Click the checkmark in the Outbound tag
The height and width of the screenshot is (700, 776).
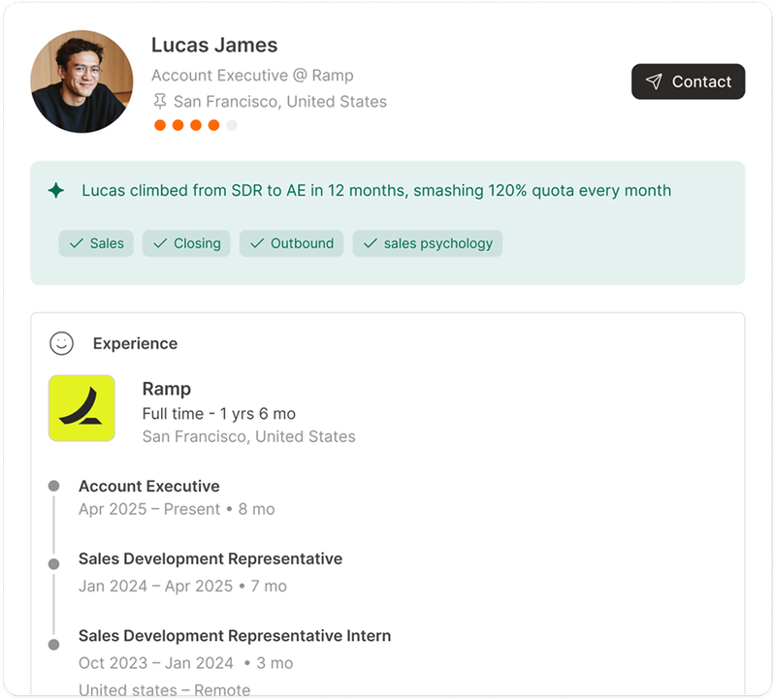(x=257, y=243)
